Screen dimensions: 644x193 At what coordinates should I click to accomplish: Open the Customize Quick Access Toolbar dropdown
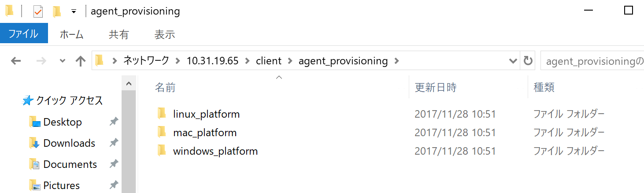74,11
